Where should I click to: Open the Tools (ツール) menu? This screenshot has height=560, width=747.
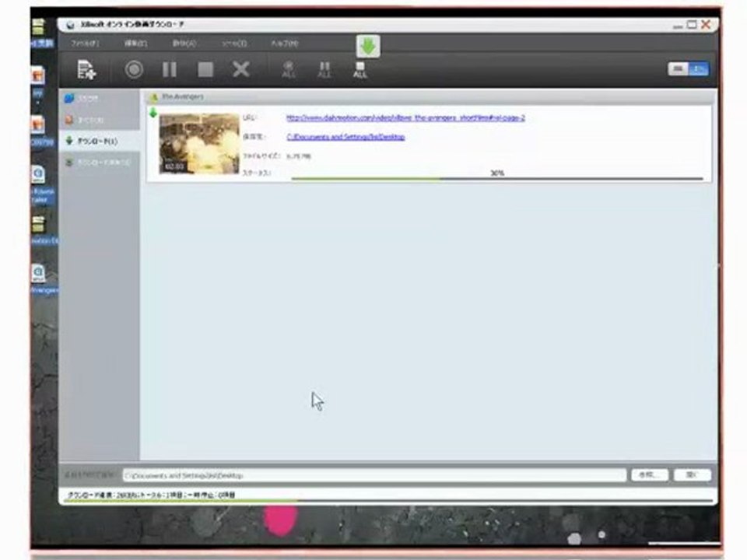pyautogui.click(x=234, y=44)
